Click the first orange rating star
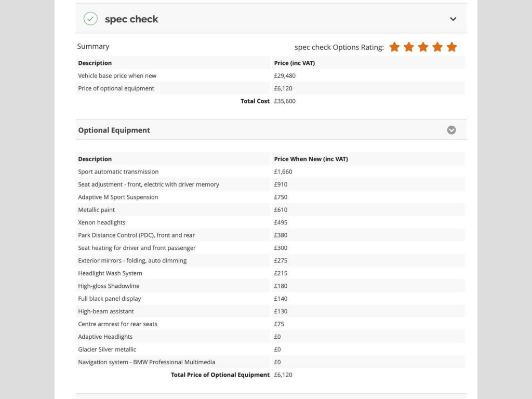 tap(394, 47)
